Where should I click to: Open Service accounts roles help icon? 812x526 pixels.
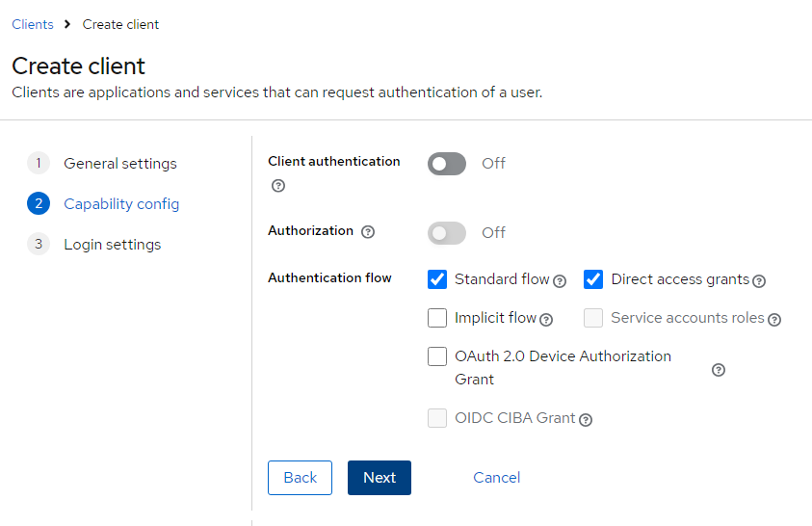point(774,320)
